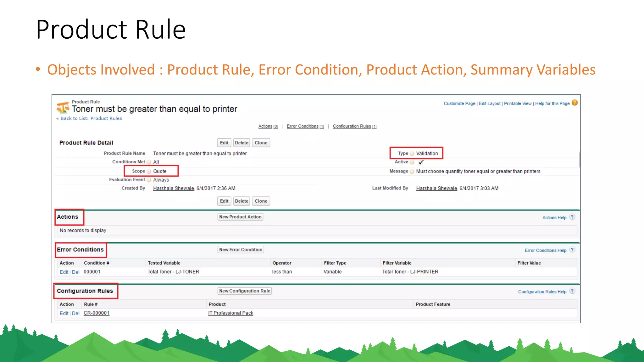Open Edit Layout link
This screenshot has width=644, height=362.
coord(490,103)
